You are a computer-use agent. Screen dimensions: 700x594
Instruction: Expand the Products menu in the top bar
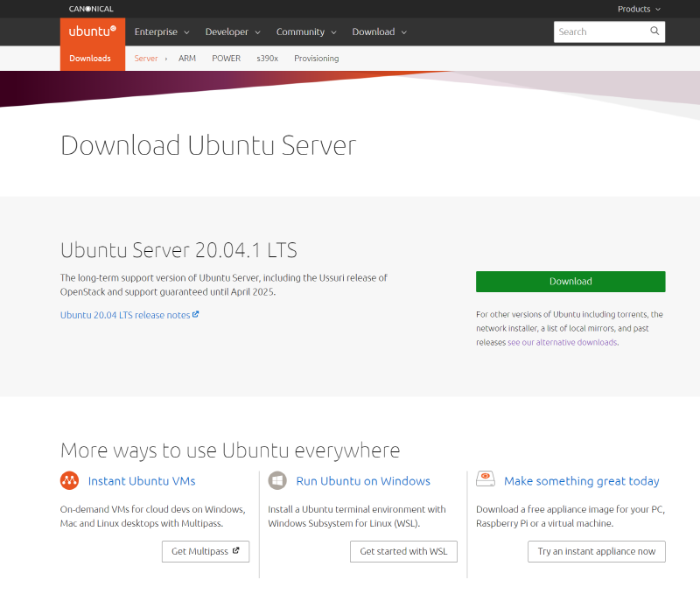coord(639,9)
